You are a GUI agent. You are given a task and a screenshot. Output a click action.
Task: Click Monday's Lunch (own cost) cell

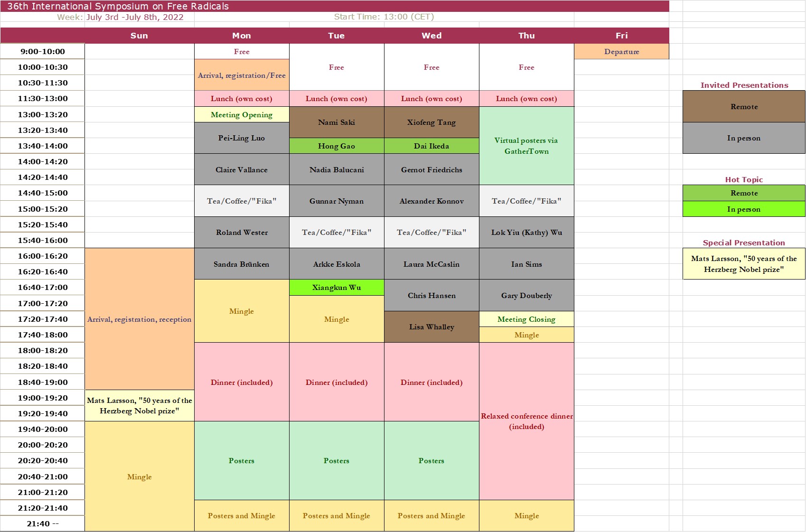pos(242,99)
